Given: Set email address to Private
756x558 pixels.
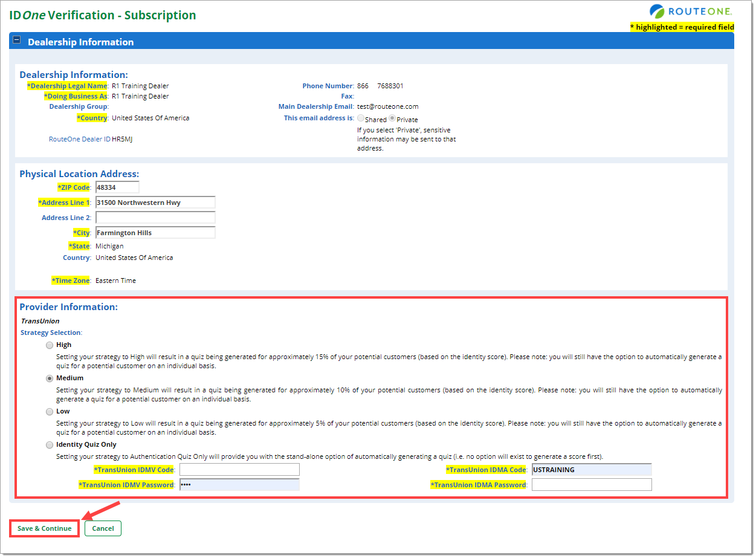Looking at the screenshot, I should [x=392, y=118].
